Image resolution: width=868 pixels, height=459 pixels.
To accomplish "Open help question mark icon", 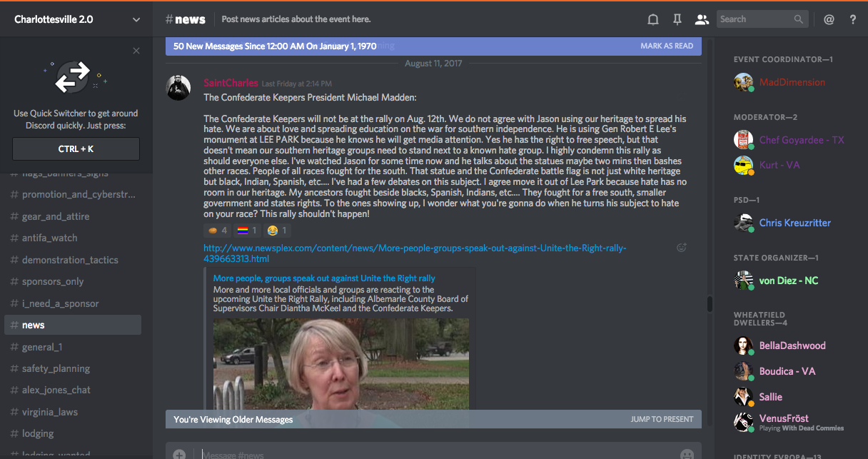I will [x=853, y=19].
